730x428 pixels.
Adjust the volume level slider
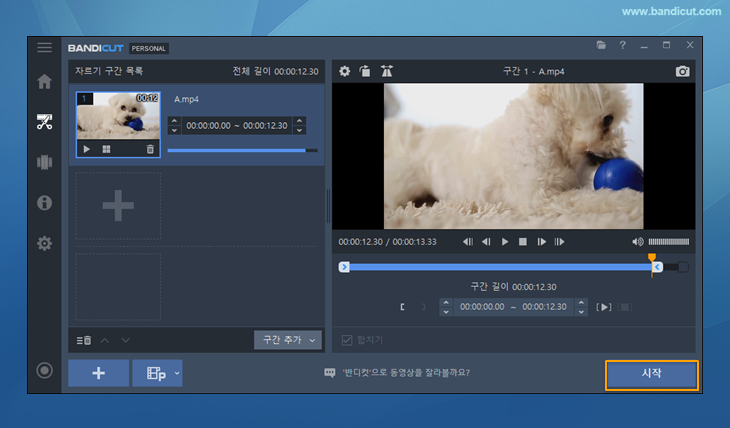pyautogui.click(x=669, y=241)
